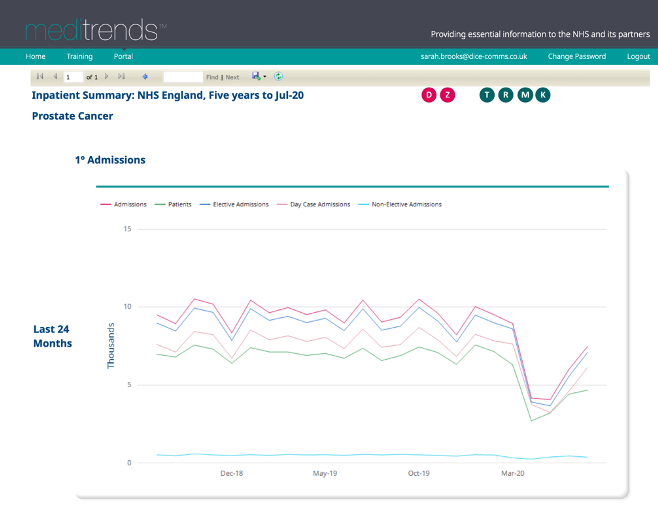Go to previous page in report toolbar
This screenshot has width=658, height=522.
click(55, 76)
